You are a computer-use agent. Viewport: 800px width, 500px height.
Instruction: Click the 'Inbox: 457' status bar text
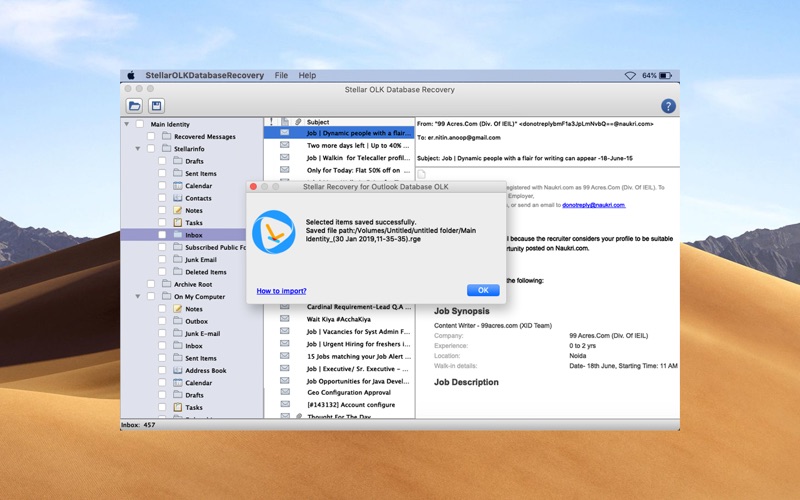[138, 424]
